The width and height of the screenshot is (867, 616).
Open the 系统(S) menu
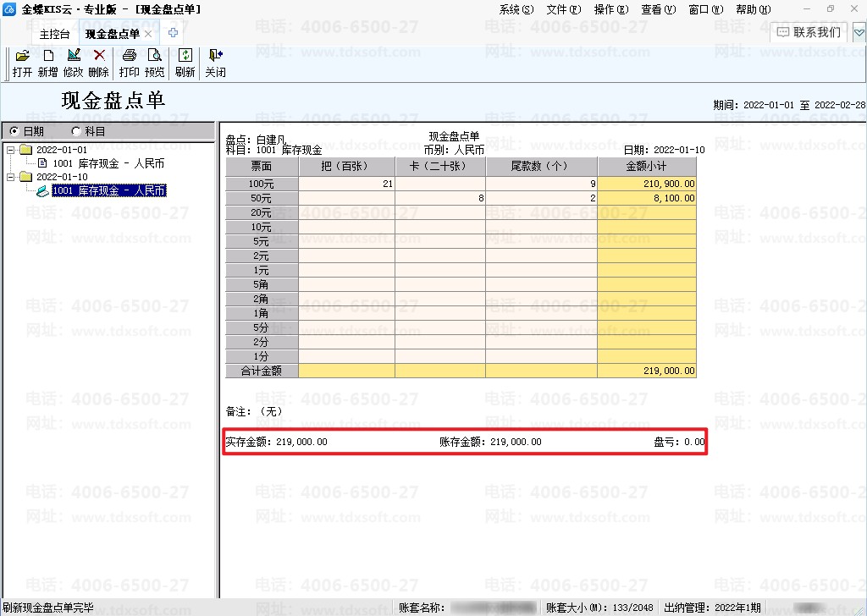(x=516, y=9)
